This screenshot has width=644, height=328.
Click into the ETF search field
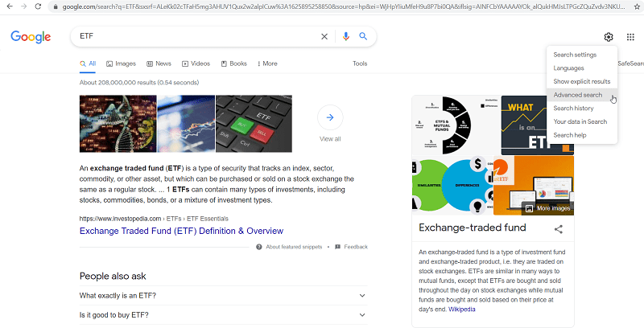(197, 36)
